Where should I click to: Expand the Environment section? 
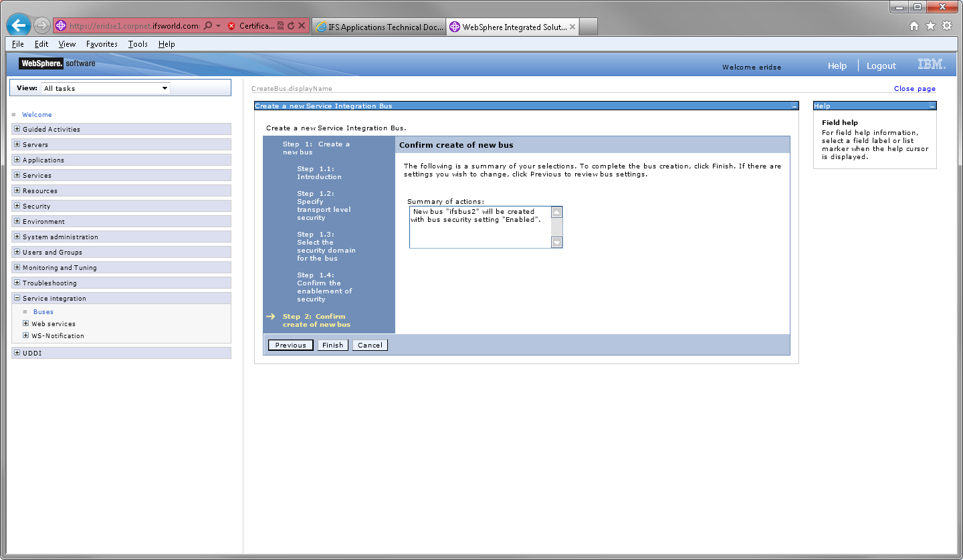[x=17, y=221]
